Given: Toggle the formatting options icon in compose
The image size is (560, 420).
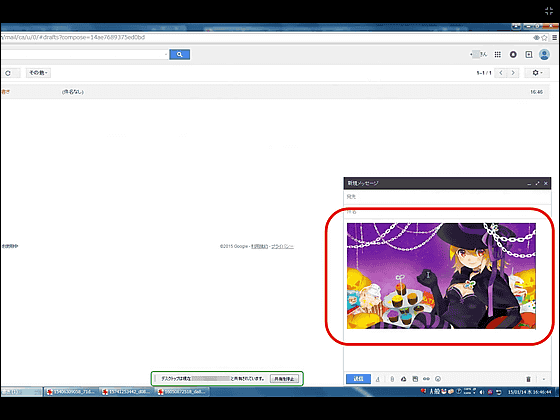Looking at the screenshot, I should 378,379.
